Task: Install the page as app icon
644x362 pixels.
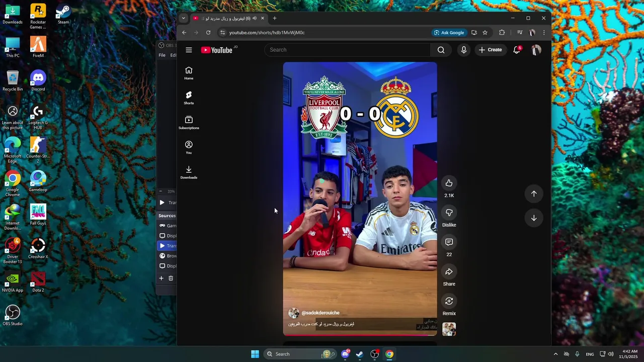Action: tap(474, 33)
